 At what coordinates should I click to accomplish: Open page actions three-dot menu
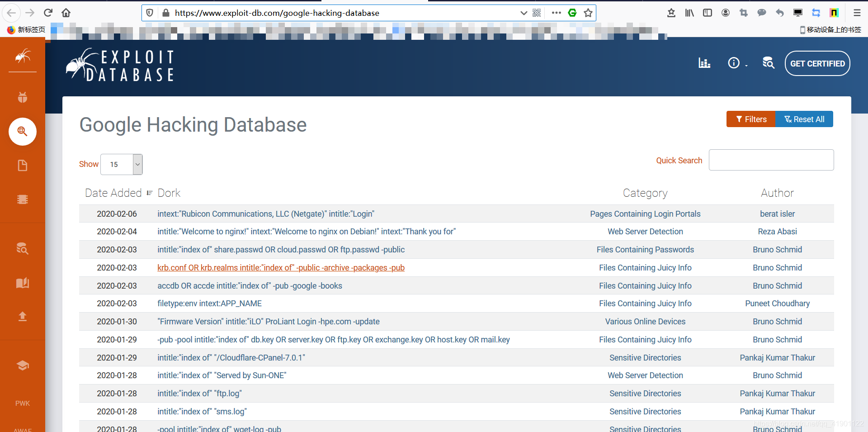click(557, 13)
